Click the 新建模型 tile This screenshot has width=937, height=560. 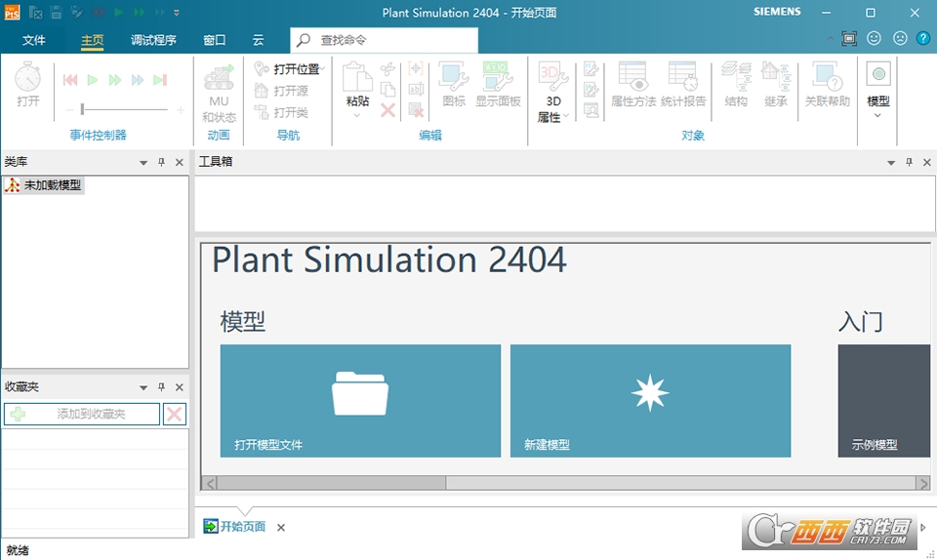pyautogui.click(x=650, y=401)
